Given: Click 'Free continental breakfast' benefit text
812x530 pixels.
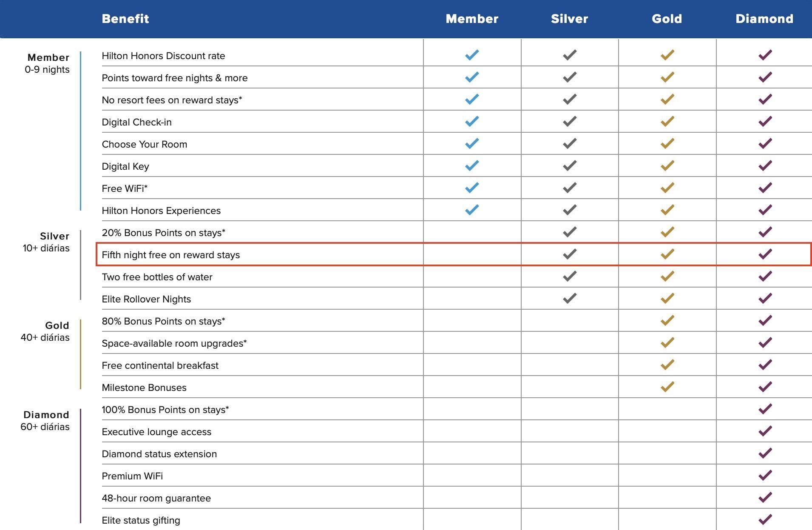Looking at the screenshot, I should 160,365.
